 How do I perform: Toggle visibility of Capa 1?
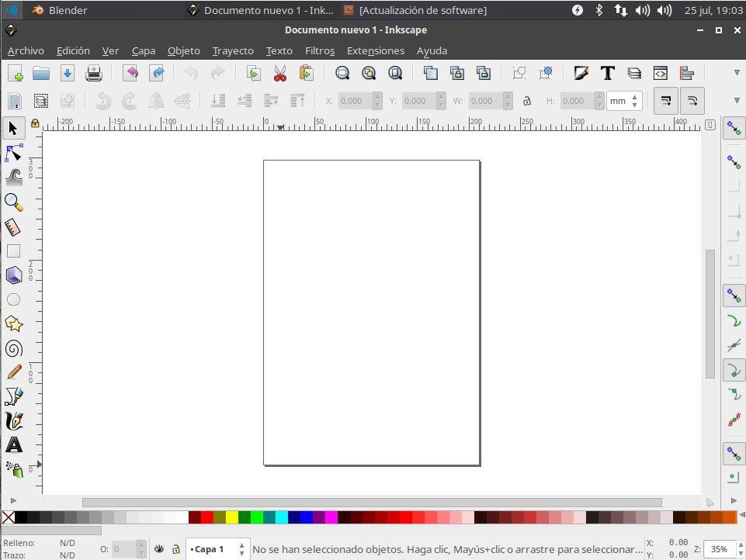click(159, 548)
